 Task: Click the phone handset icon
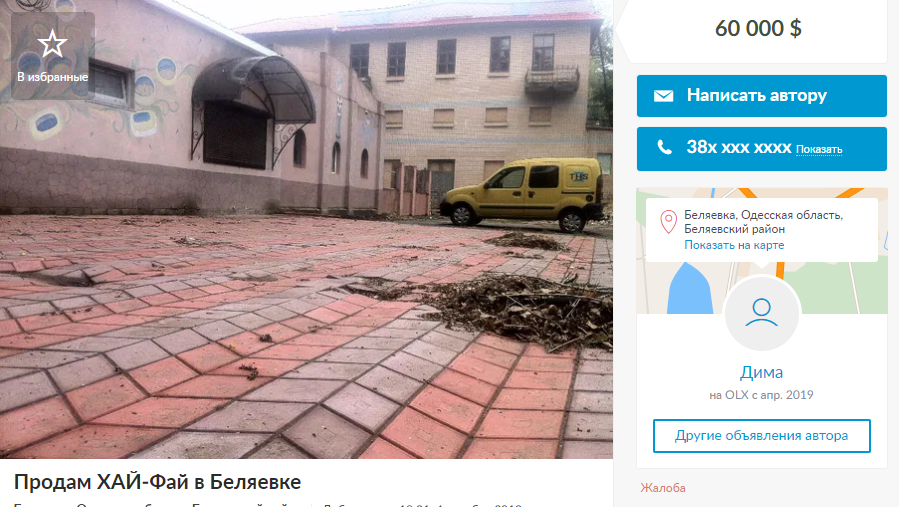coord(664,148)
